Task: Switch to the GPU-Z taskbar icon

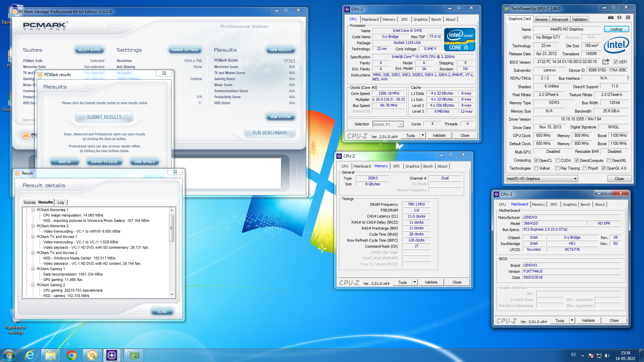Action: pos(134,355)
